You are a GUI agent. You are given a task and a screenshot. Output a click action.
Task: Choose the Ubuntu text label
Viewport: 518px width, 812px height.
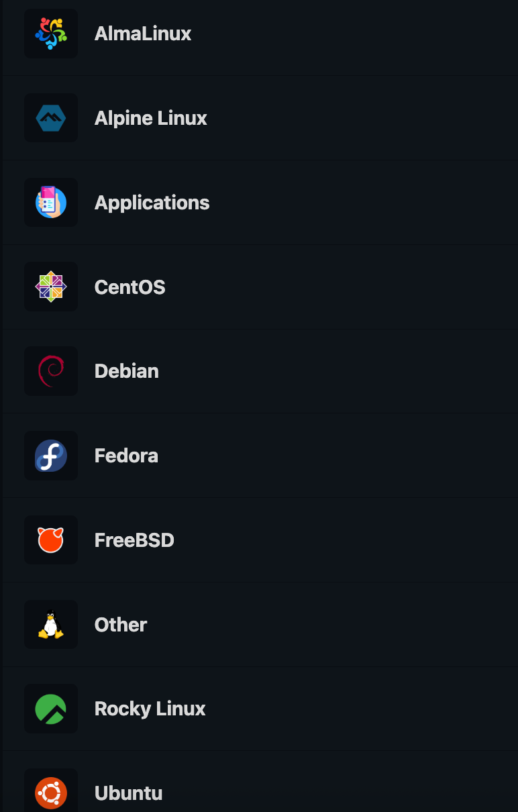(129, 793)
